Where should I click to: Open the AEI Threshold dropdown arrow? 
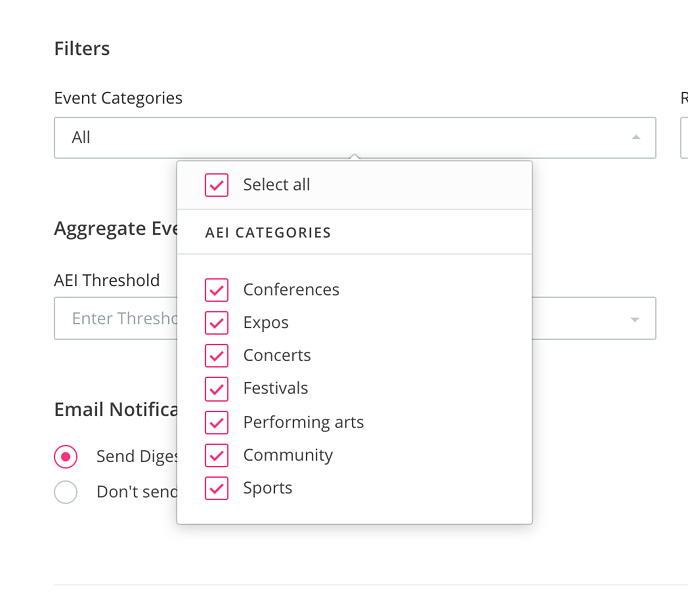pos(634,319)
